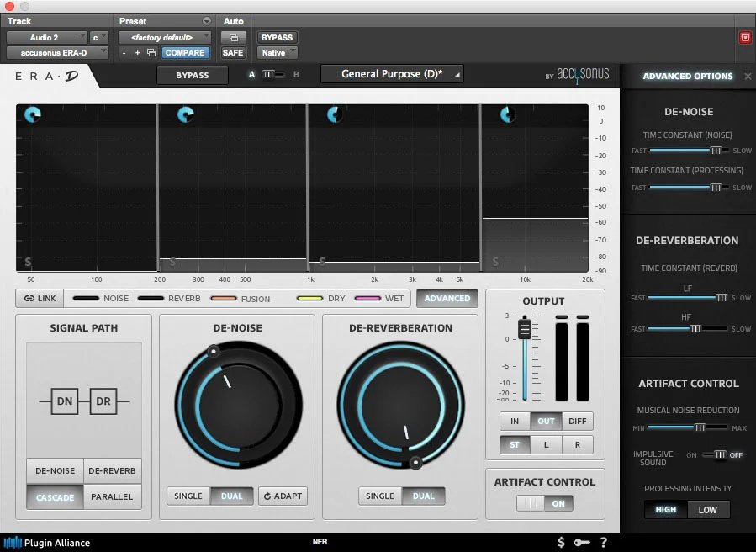Screen dimensions: 756x552
Task: Close Advanced Options panel with X
Action: pyautogui.click(x=748, y=77)
